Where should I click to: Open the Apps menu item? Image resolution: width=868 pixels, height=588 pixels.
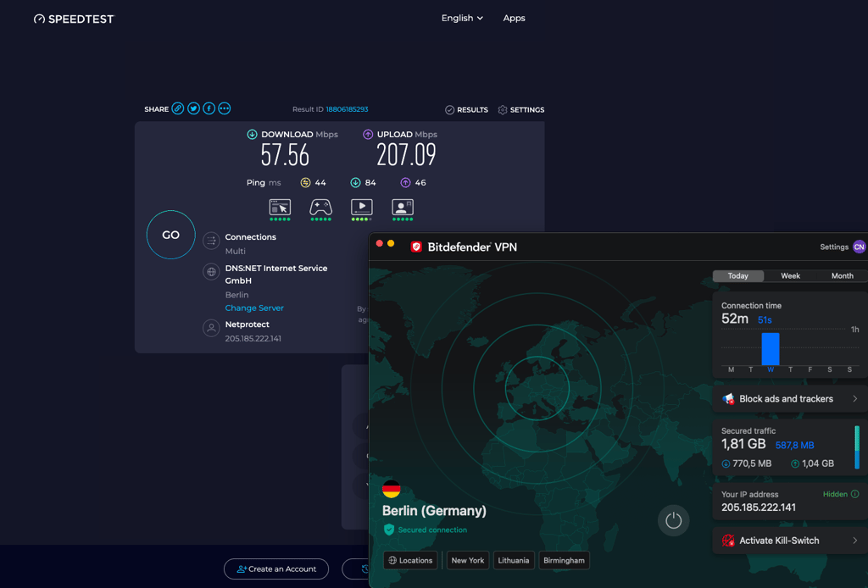tap(514, 19)
